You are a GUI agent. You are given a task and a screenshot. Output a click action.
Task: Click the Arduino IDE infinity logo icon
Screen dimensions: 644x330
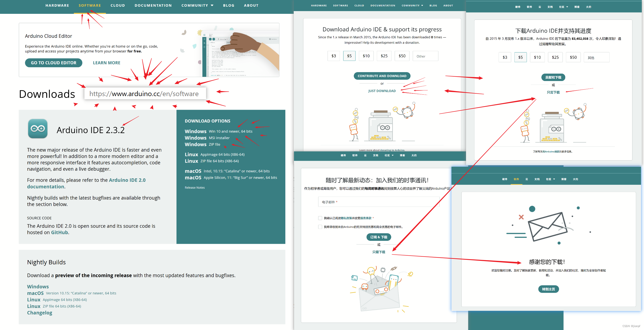[38, 129]
